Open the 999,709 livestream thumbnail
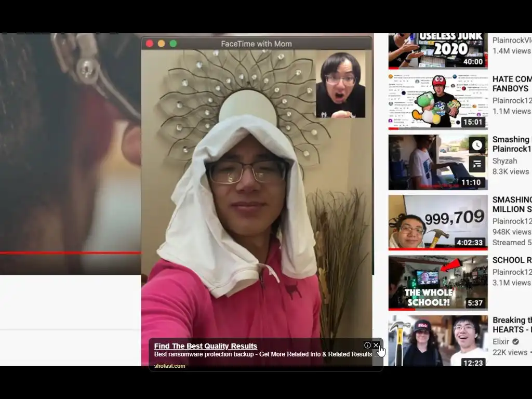Screen dimensions: 532x399 tap(438, 222)
